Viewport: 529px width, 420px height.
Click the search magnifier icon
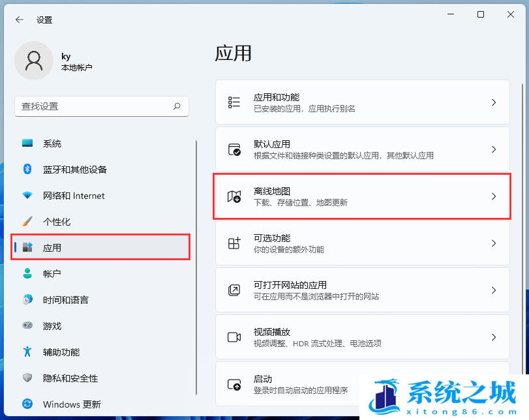177,106
